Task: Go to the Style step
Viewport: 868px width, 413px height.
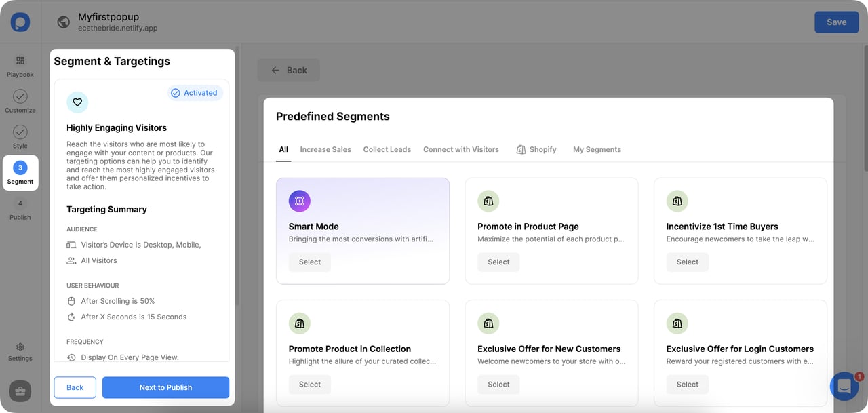Action: tap(20, 133)
